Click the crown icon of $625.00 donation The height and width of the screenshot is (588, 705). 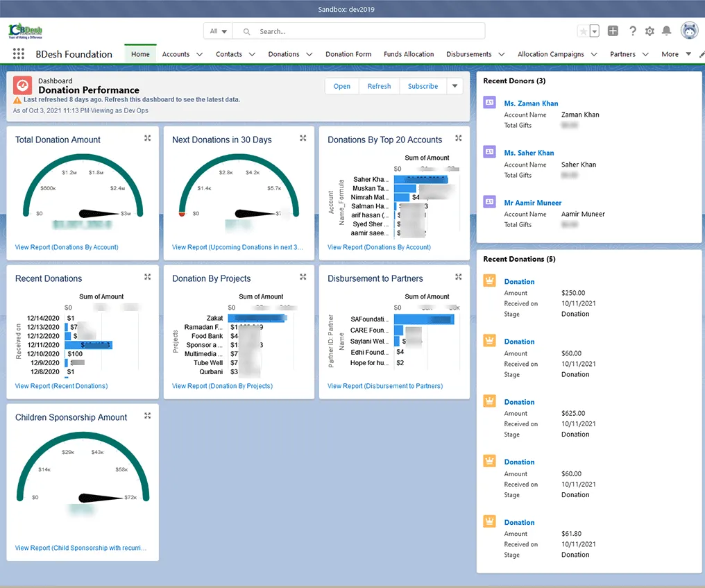pos(490,401)
